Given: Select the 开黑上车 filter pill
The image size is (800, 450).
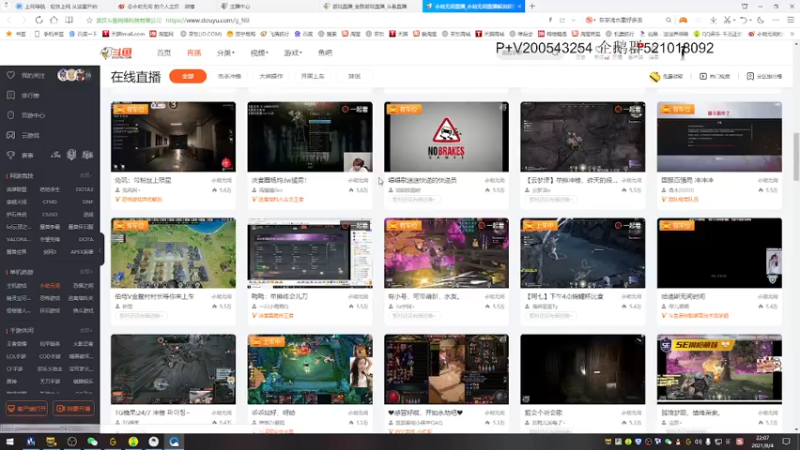Looking at the screenshot, I should pyautogui.click(x=313, y=76).
